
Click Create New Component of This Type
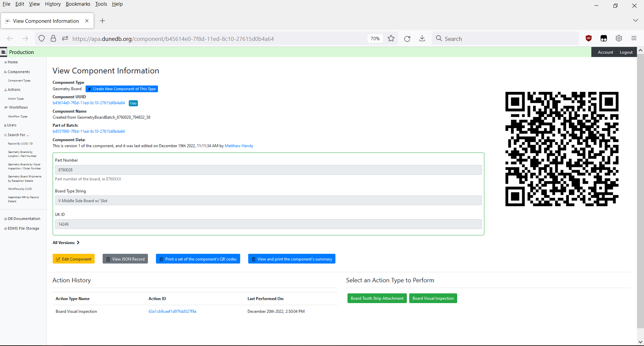coord(122,89)
